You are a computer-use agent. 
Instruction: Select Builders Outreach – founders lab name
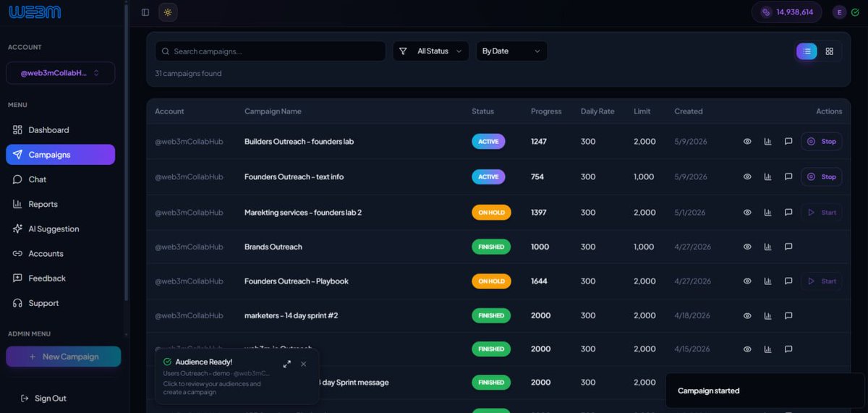[x=299, y=142]
